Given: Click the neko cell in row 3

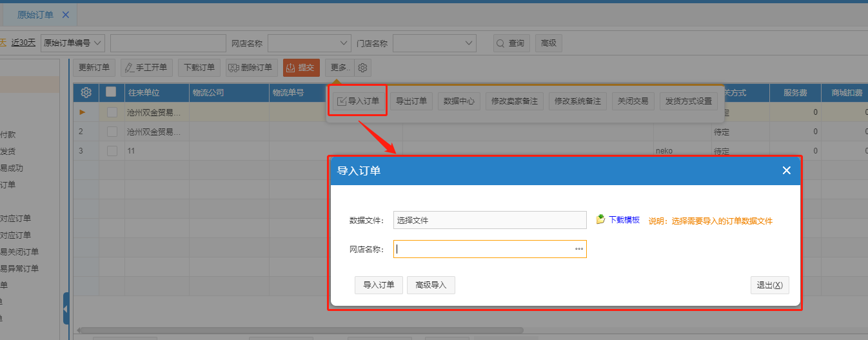Looking at the screenshot, I should pos(683,151).
